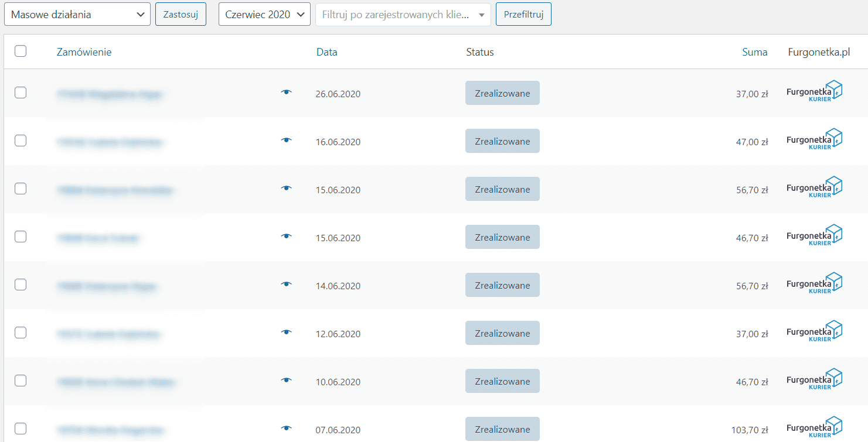Open the Masowe działania dropdown
The height and width of the screenshot is (442, 868).
(77, 13)
